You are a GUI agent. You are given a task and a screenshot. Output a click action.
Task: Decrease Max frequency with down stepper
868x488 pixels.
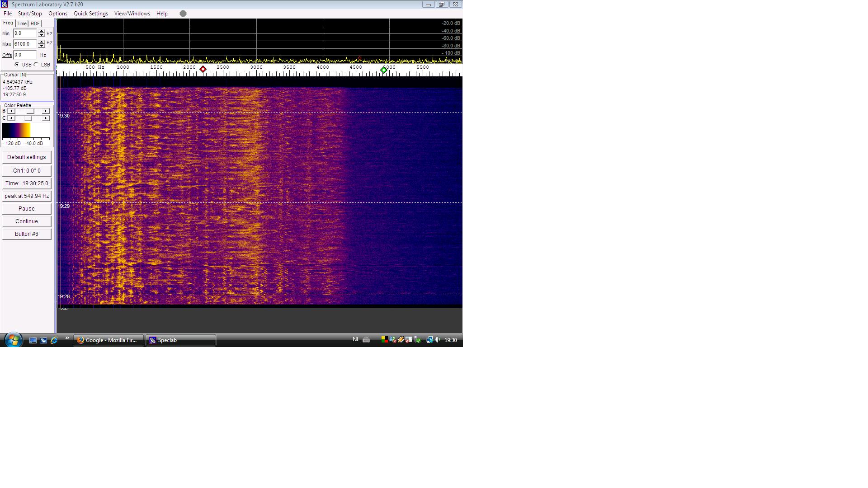click(x=42, y=46)
